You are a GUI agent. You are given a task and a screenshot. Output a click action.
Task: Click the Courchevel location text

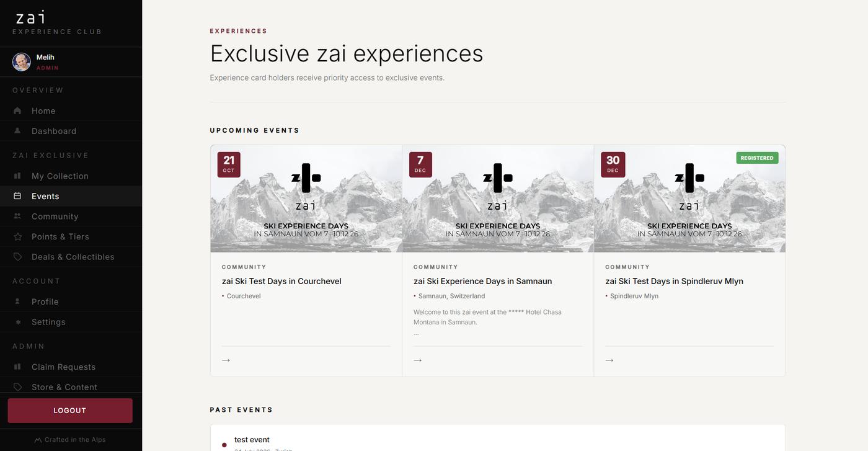244,296
